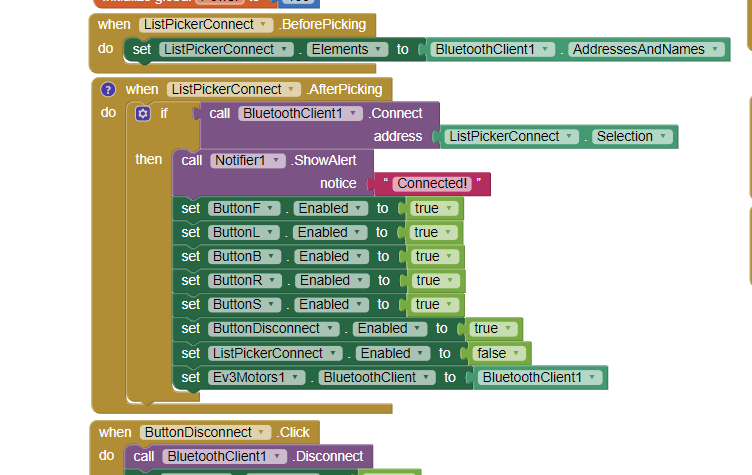Toggle the false value for ListPickerConnect Enabled
This screenshot has width=752, height=475.
click(497, 353)
